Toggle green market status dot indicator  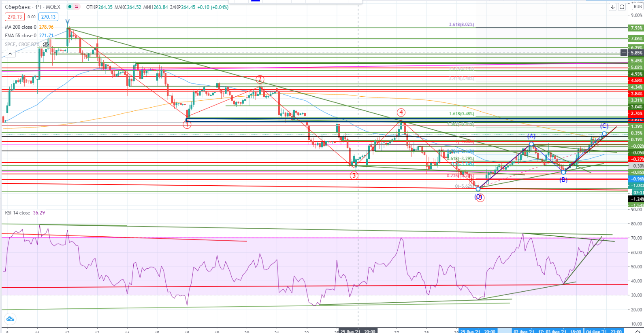tap(70, 7)
